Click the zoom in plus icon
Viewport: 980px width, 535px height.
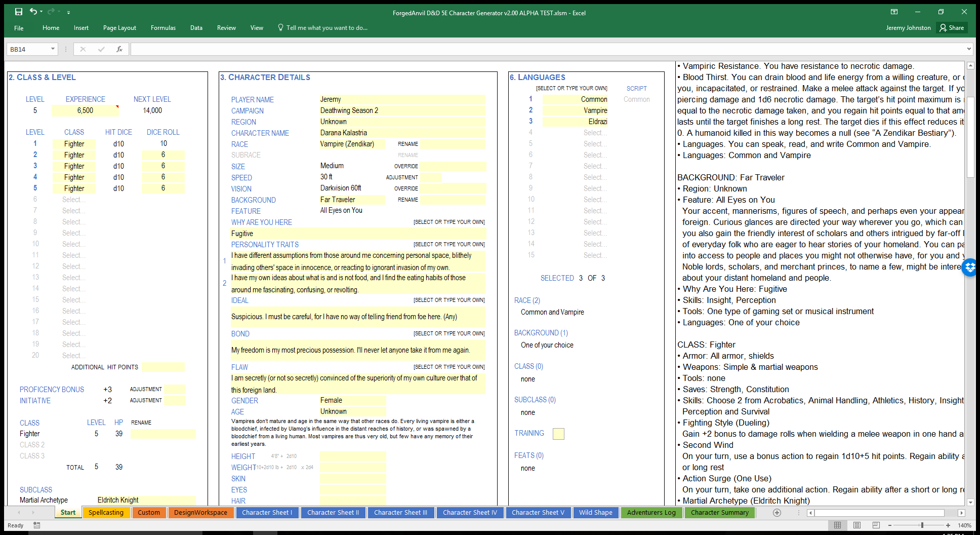[x=948, y=525]
